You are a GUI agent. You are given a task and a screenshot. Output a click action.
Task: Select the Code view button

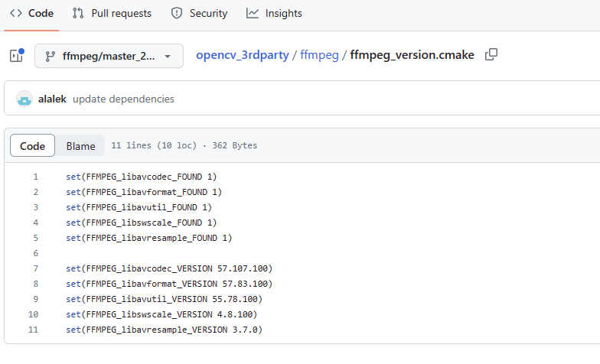point(32,145)
